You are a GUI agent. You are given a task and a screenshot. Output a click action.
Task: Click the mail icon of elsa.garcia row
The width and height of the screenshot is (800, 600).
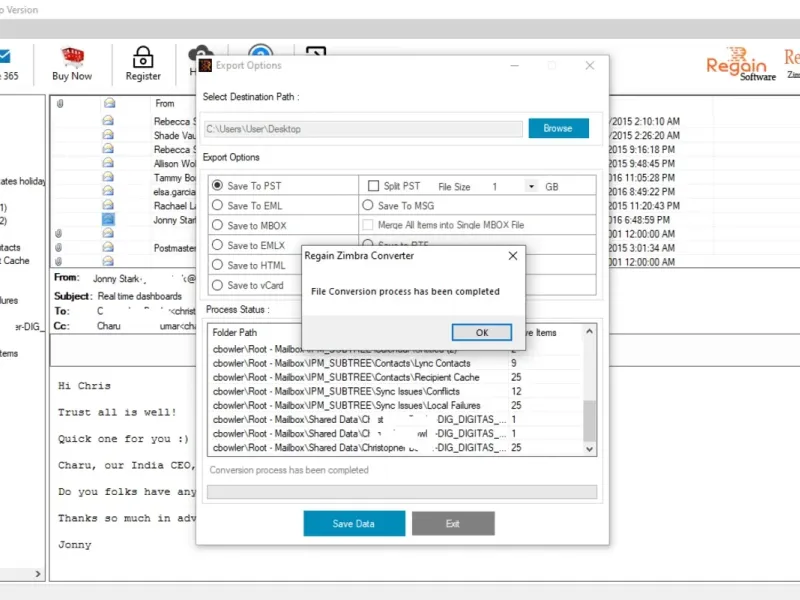point(108,191)
